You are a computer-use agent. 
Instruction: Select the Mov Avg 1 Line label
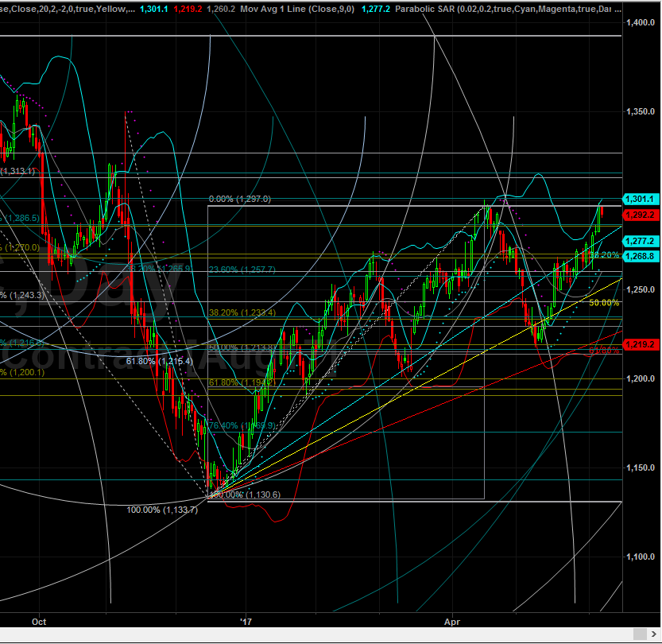(297, 9)
